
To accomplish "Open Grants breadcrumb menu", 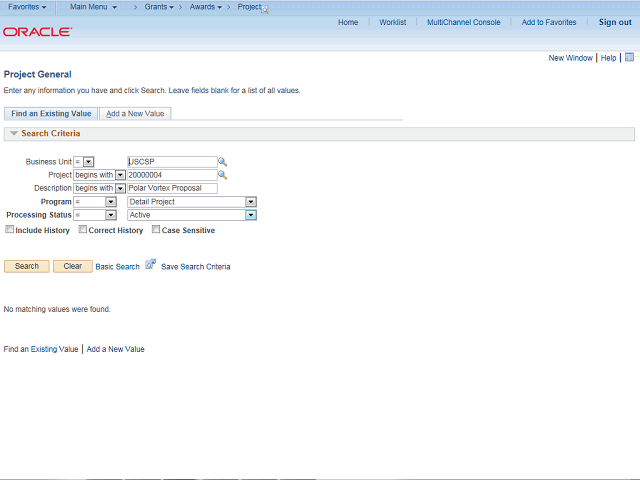I will click(159, 7).
